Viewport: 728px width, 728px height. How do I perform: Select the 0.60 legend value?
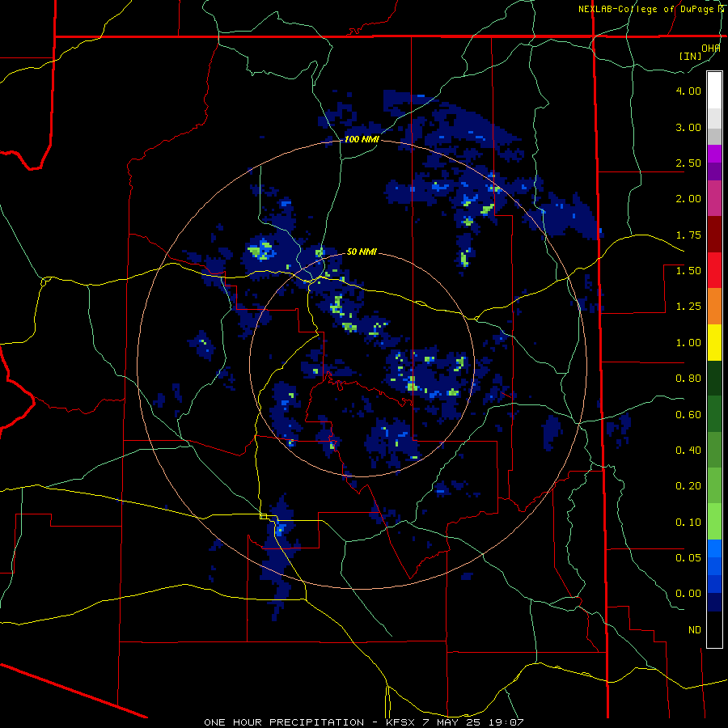[x=688, y=415]
